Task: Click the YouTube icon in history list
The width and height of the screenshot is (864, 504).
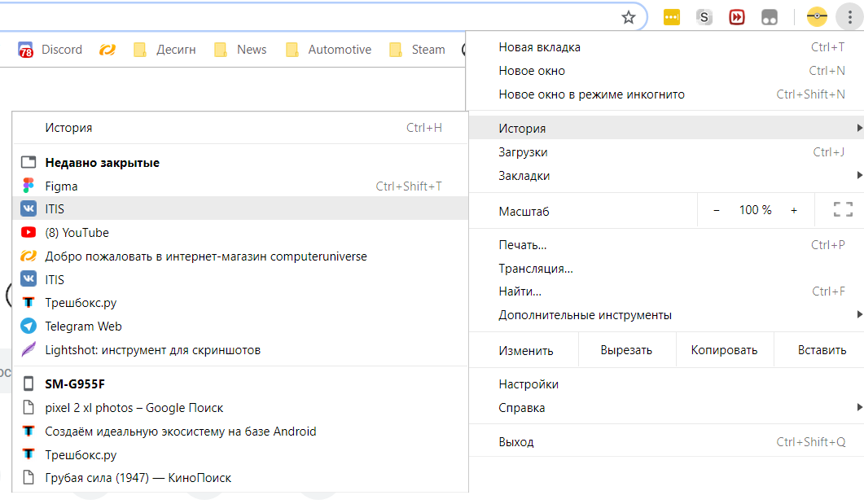Action: (x=29, y=232)
